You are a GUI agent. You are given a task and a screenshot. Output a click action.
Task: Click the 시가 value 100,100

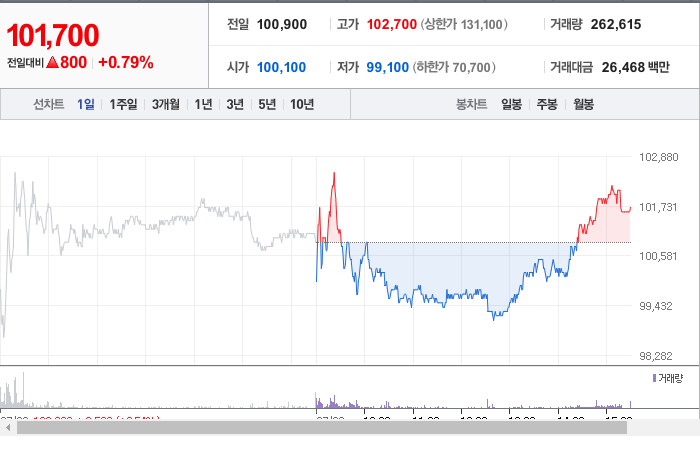[x=281, y=67]
